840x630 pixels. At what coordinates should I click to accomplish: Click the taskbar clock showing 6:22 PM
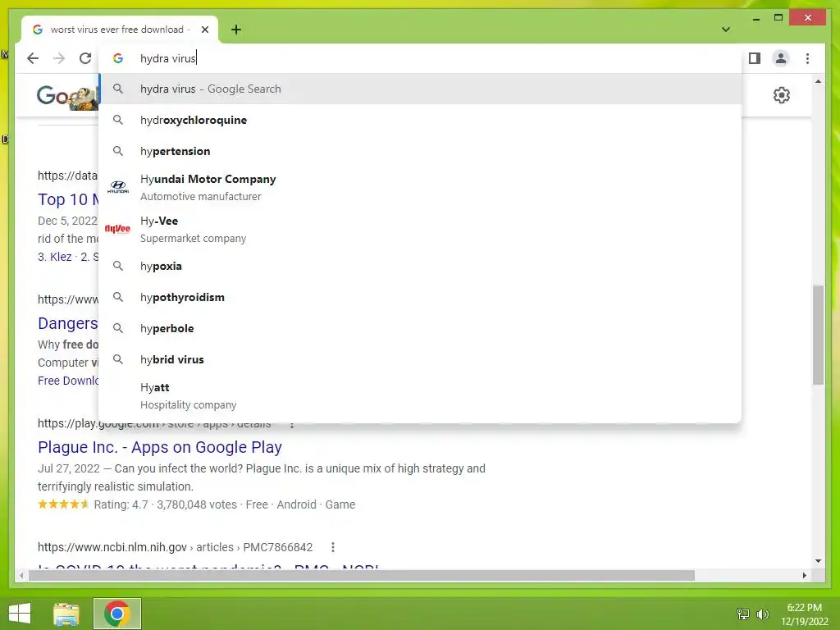coord(804,614)
